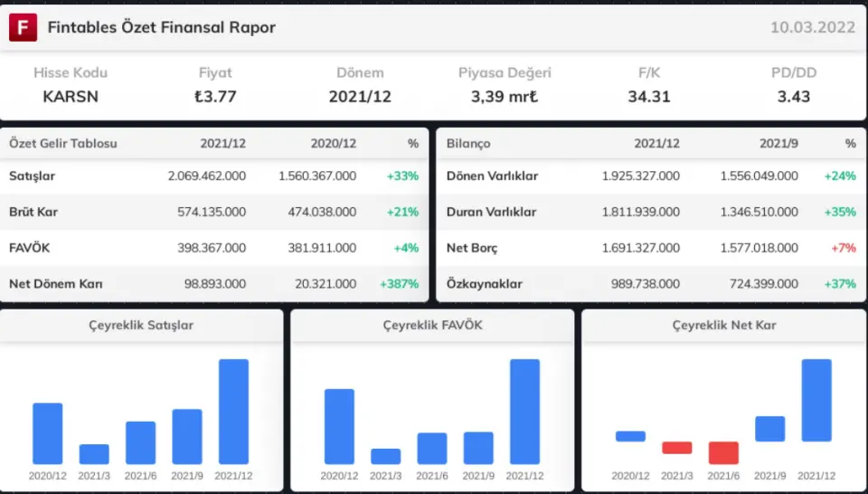Viewport: 868px width, 494px height.
Task: Click the report date 10.03.2022
Action: 812,27
